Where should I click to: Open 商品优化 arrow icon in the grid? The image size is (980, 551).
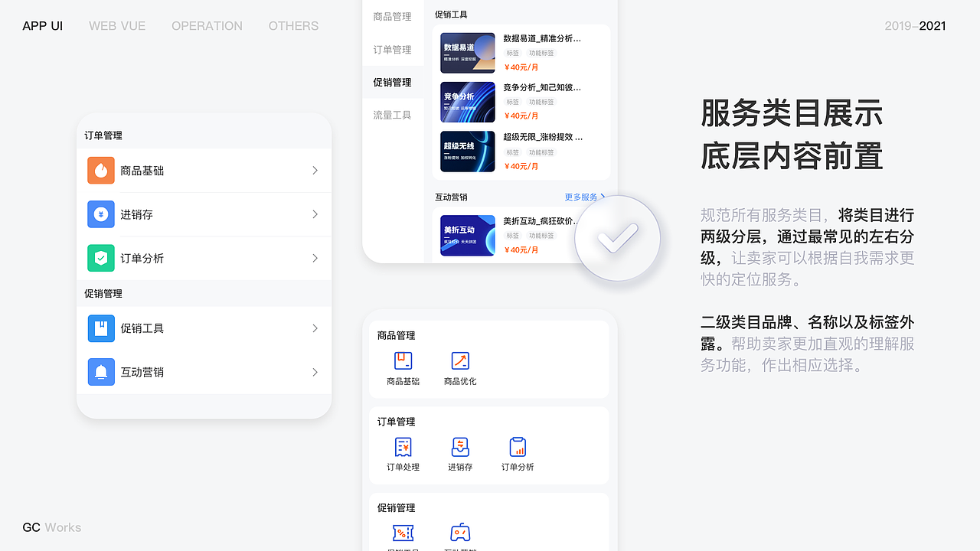[x=460, y=360]
